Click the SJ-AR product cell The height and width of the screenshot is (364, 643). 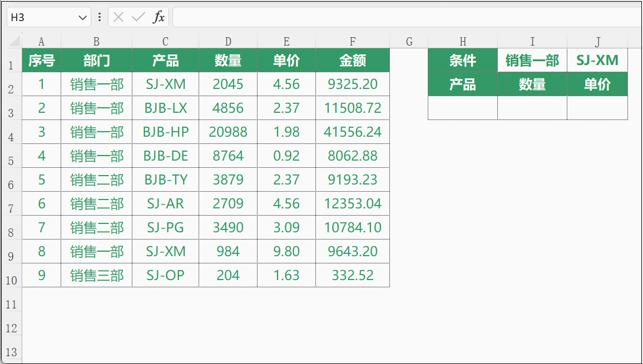[165, 203]
